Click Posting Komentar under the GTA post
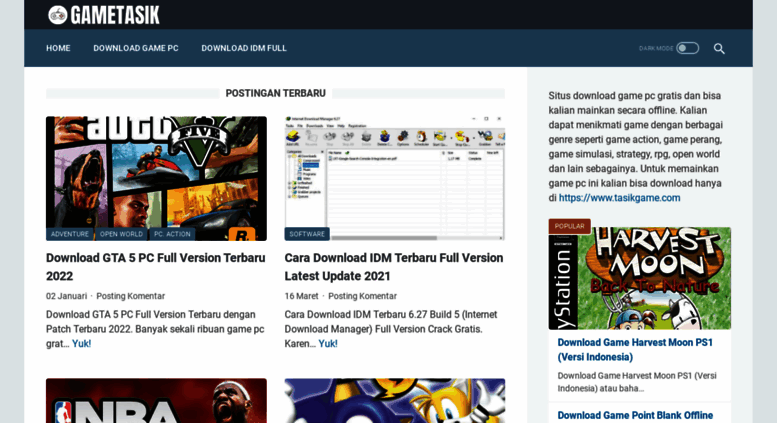 [130, 296]
